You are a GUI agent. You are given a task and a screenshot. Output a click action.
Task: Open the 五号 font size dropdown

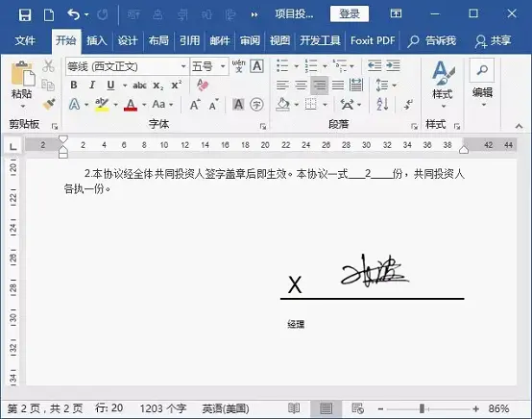[223, 66]
